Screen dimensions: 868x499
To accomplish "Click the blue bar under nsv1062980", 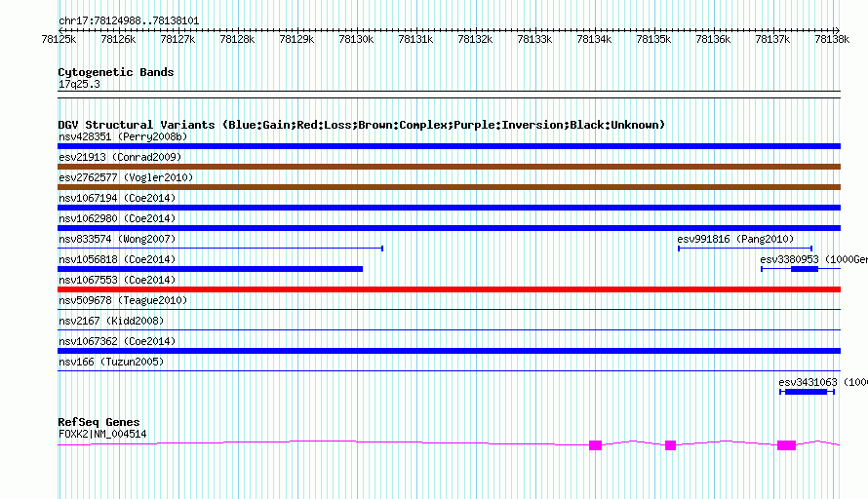I will click(x=449, y=228).
